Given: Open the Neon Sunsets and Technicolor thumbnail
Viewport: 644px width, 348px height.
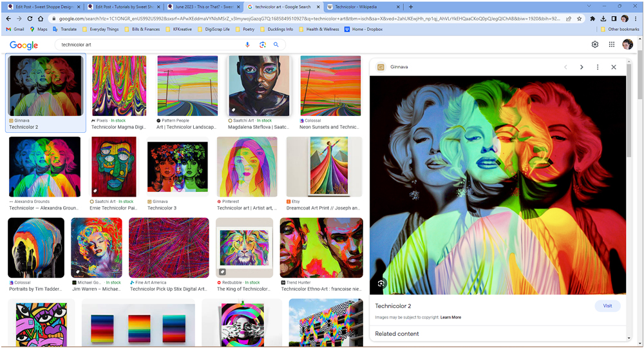Looking at the screenshot, I should [330, 86].
